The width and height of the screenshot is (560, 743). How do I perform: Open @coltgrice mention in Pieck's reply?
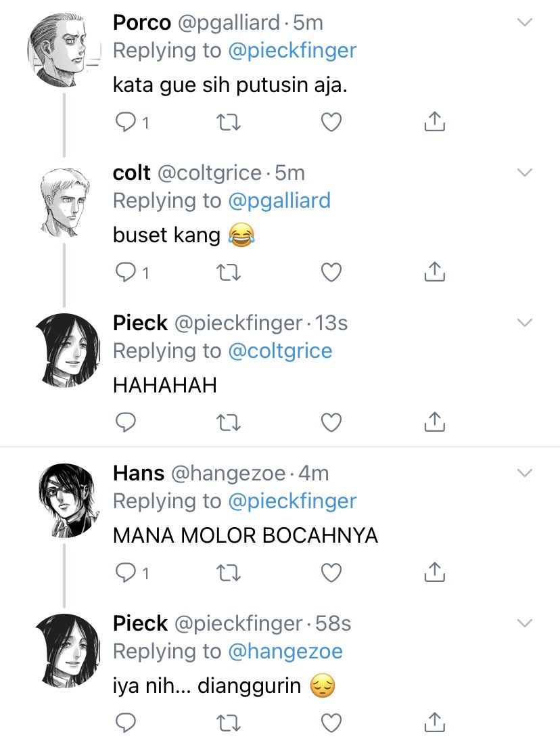pyautogui.click(x=280, y=351)
